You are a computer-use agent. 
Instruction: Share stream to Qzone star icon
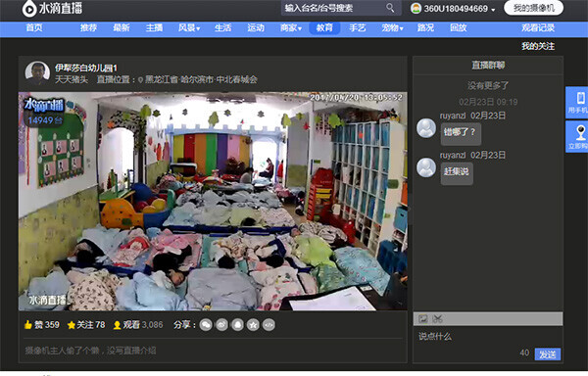(x=253, y=325)
